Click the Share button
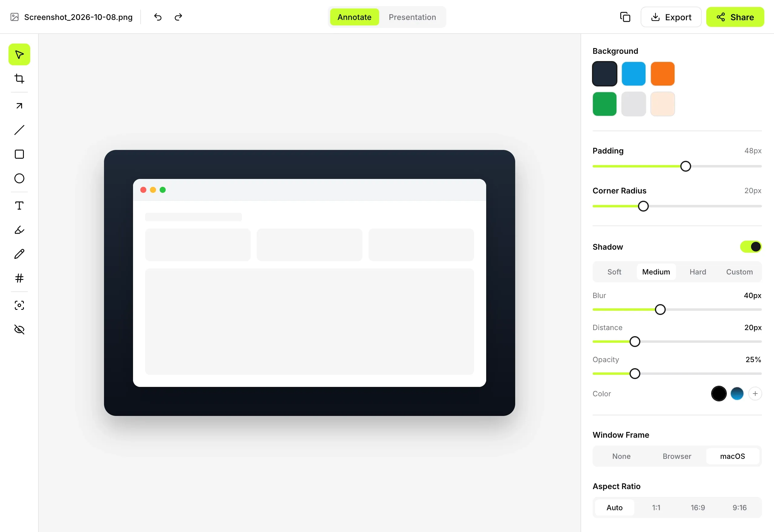774x532 pixels. pos(735,17)
